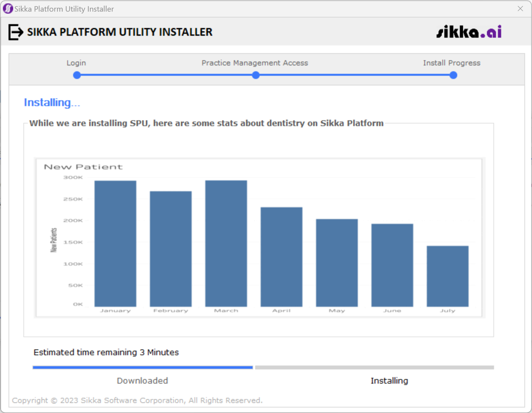Click the New Patient chart title
This screenshot has height=413, width=532.
pyautogui.click(x=83, y=167)
